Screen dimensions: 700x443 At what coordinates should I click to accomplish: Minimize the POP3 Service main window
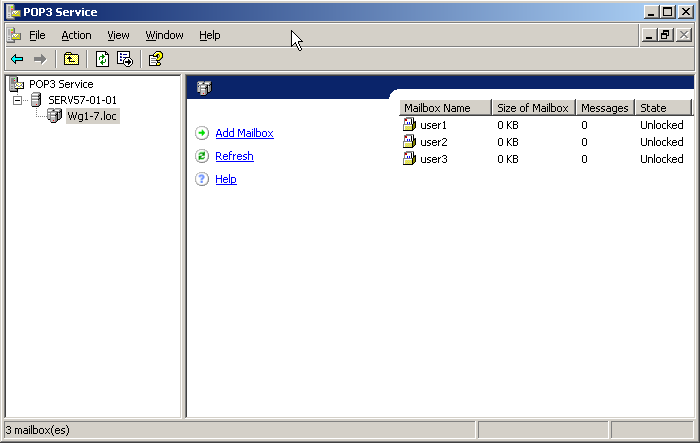(651, 12)
